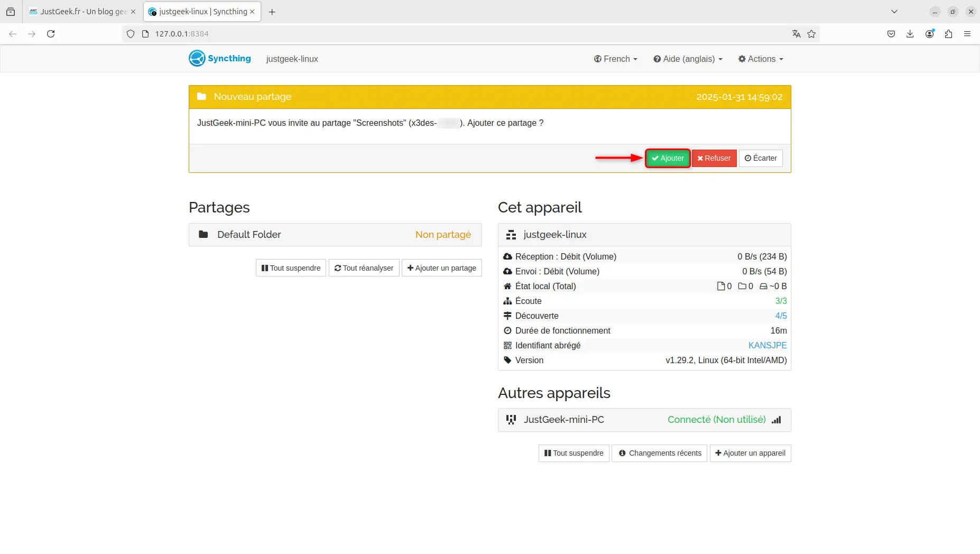Click the version text v1.29.2
Image resolution: width=980 pixels, height=554 pixels.
[726, 360]
